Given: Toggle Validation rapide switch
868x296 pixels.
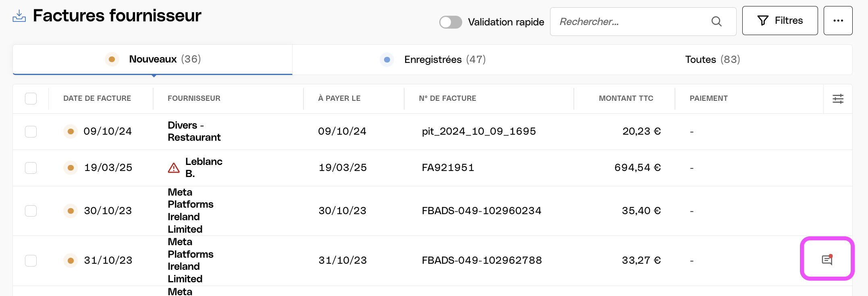Looking at the screenshot, I should (x=451, y=22).
